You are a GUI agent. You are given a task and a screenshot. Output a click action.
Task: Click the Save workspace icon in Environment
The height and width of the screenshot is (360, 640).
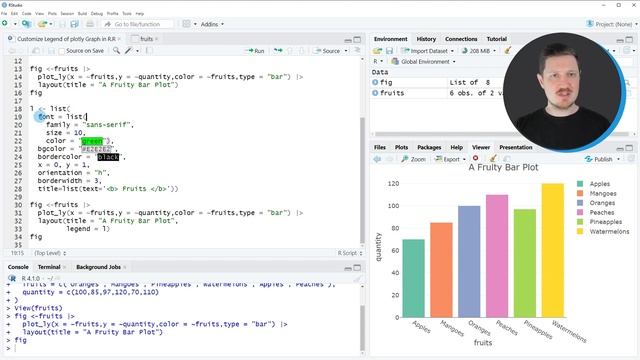pos(389,51)
